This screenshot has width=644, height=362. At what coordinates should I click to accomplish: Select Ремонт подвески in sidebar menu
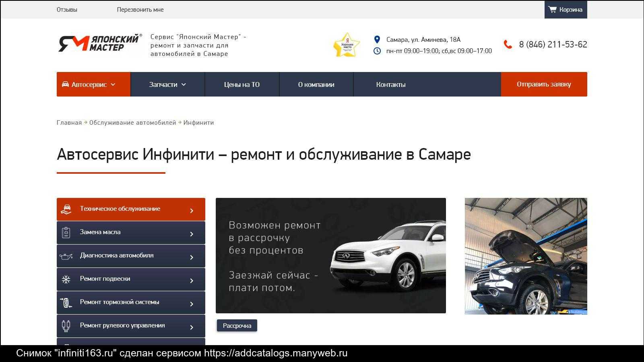(131, 279)
